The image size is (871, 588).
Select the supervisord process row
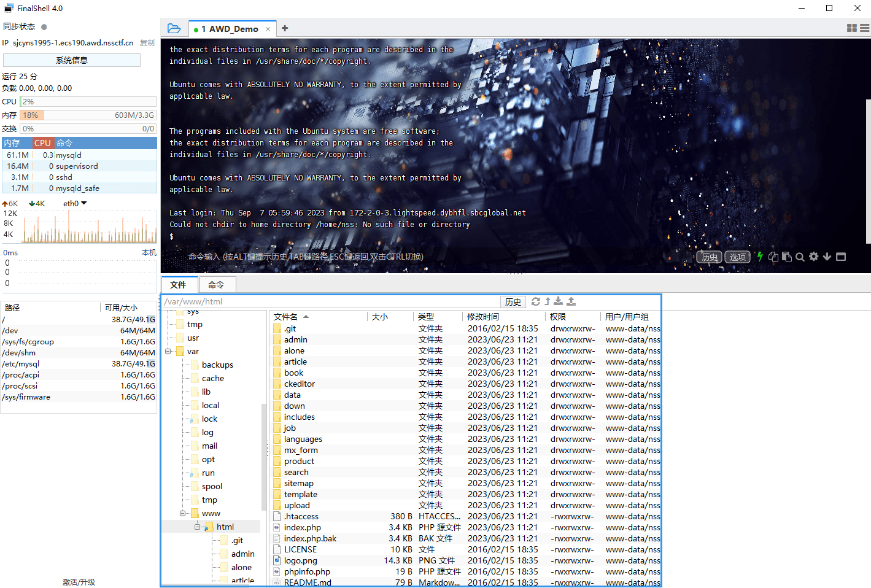point(79,166)
